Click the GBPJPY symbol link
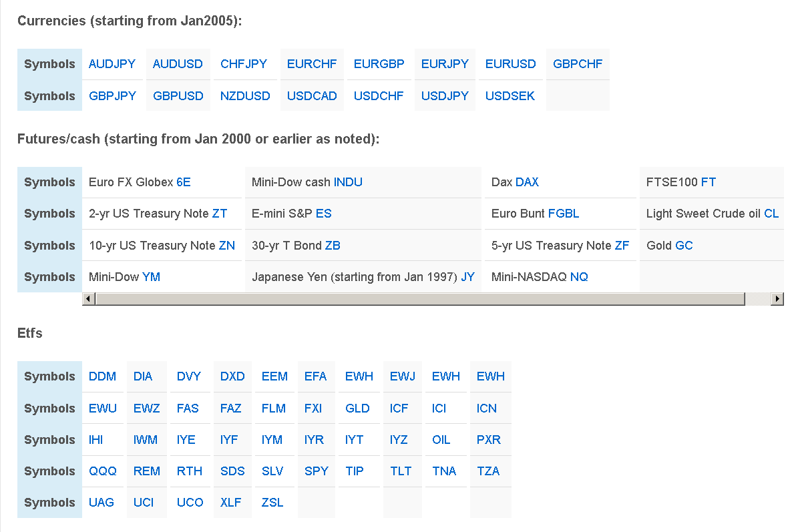Screen dimensions: 798x532 112,96
